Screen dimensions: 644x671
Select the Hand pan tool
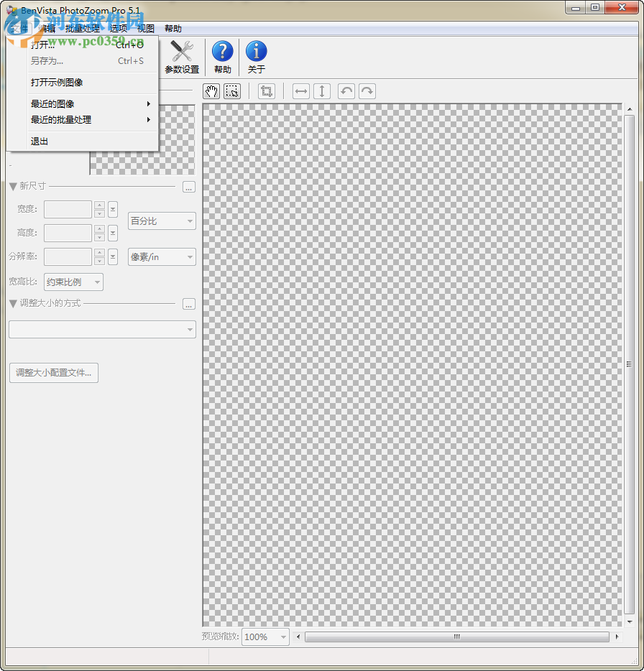pyautogui.click(x=211, y=91)
